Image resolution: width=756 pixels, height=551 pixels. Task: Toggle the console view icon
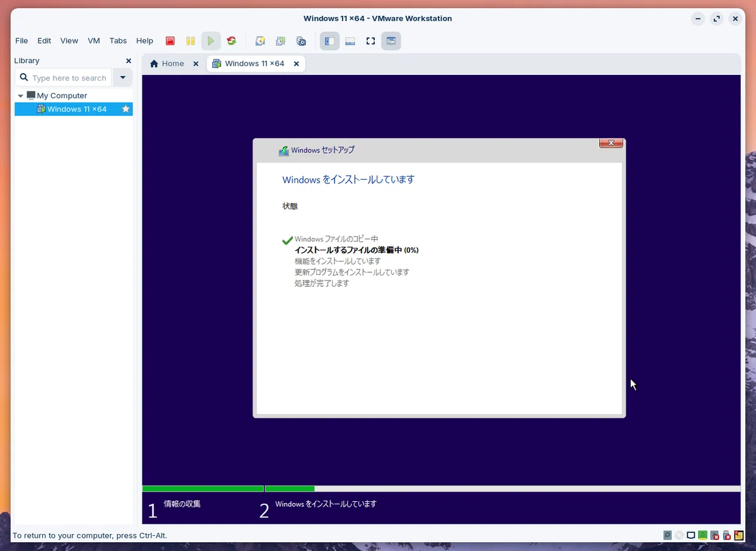tap(391, 41)
